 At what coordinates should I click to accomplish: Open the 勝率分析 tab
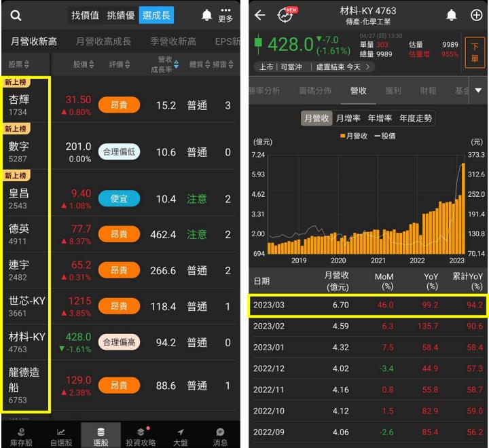click(264, 91)
